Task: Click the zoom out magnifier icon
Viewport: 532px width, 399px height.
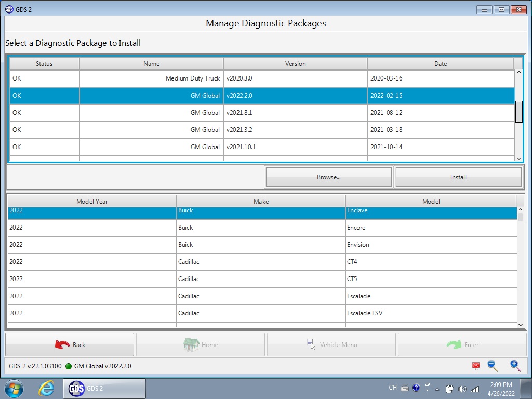Action: click(x=493, y=366)
